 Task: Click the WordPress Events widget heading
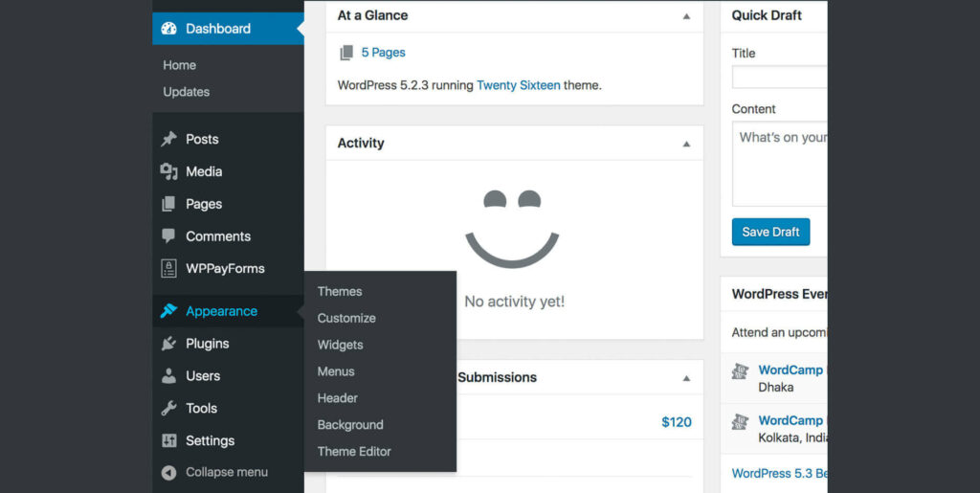coord(779,294)
